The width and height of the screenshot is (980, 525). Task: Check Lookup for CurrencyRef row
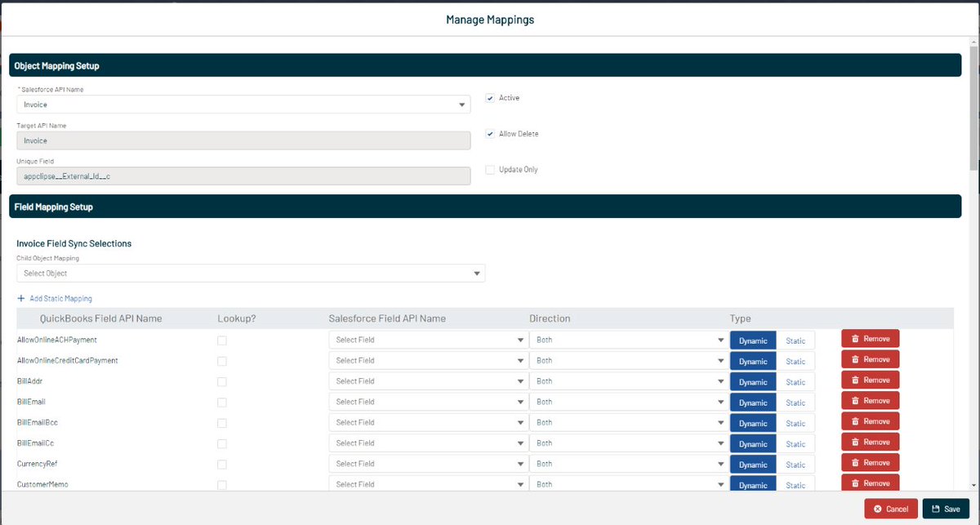click(x=222, y=465)
